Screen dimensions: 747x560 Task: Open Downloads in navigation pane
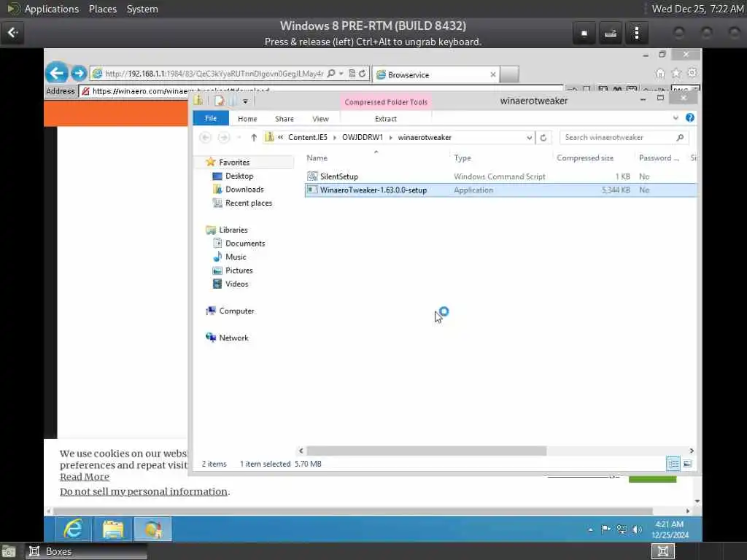point(244,190)
